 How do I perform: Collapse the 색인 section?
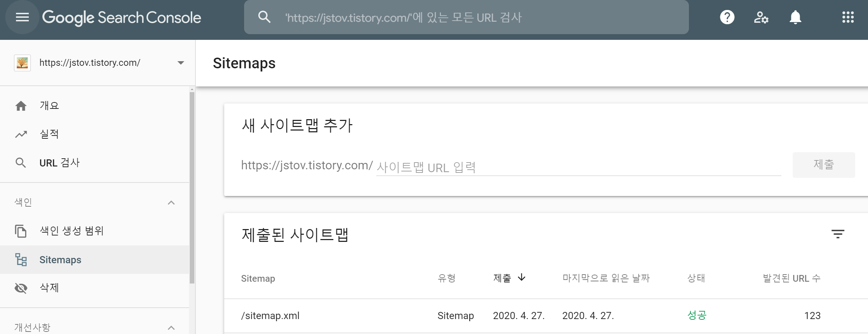[171, 202]
